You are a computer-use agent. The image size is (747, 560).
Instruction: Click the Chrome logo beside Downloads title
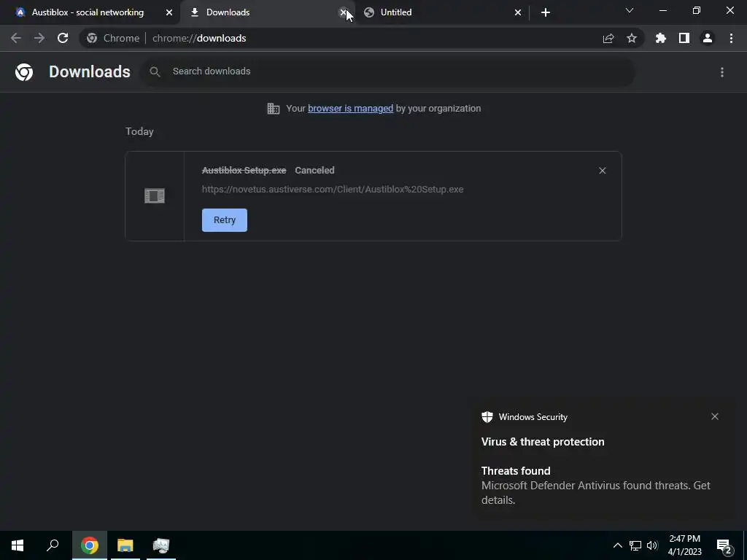coord(24,72)
